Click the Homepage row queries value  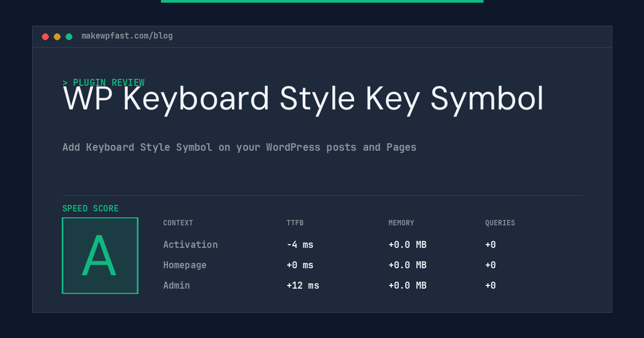[x=491, y=265]
